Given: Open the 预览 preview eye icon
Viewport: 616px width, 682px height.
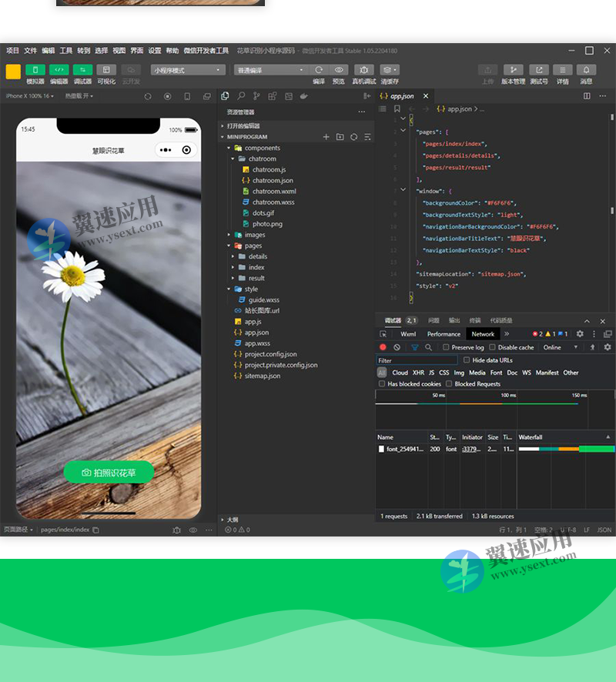Looking at the screenshot, I should tap(338, 70).
